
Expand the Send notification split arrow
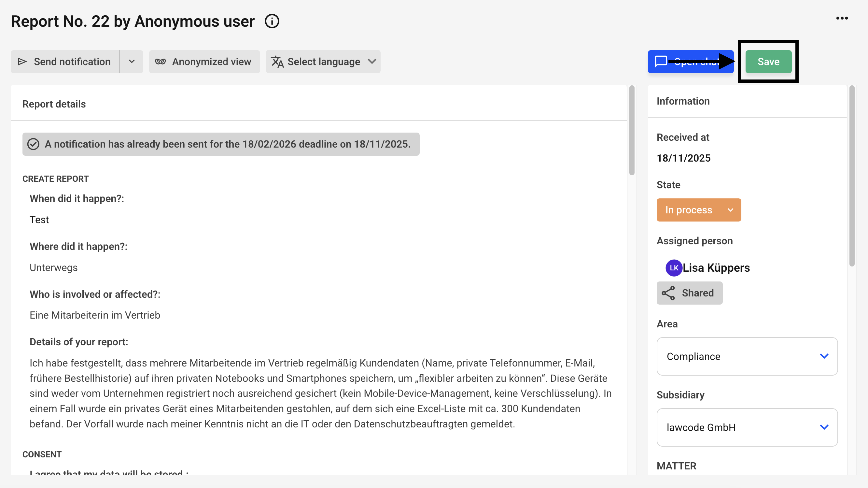(x=132, y=62)
